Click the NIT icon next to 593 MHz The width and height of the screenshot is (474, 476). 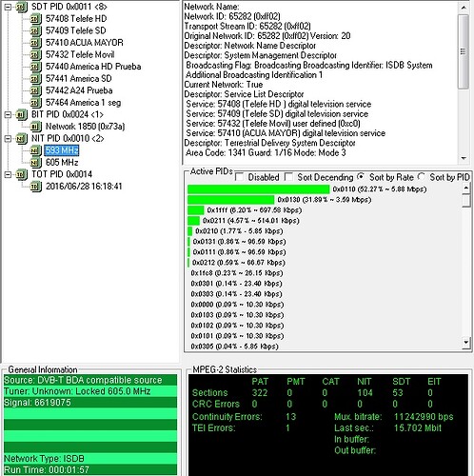[x=36, y=150]
